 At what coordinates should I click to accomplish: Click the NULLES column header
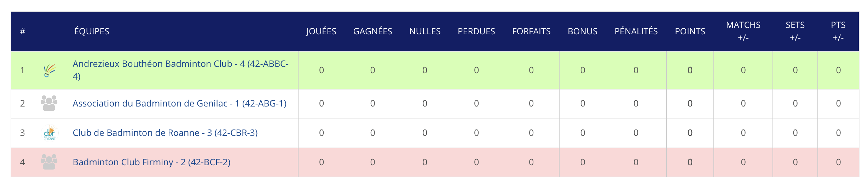tap(425, 31)
